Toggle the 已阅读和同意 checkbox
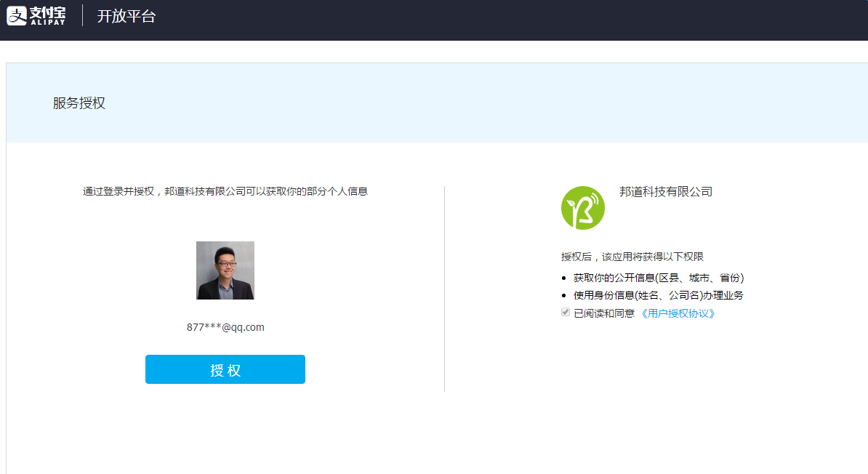Screen dimensions: 868x474 click(x=565, y=313)
